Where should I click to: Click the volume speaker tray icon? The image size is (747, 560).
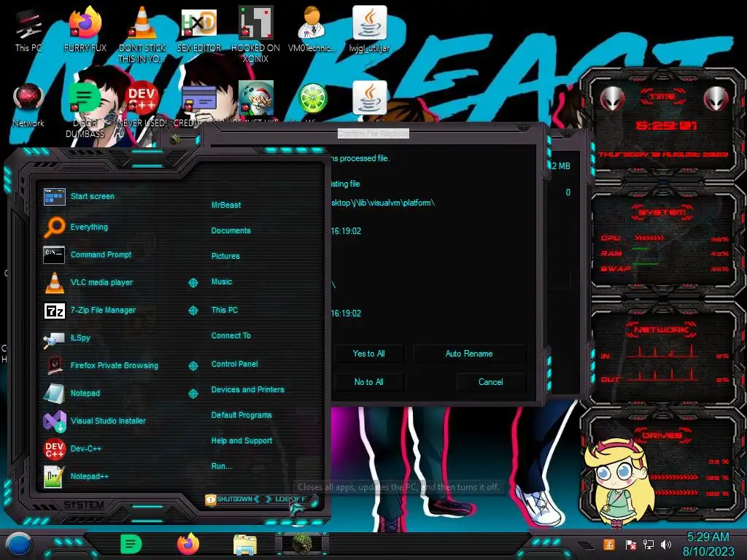point(665,544)
